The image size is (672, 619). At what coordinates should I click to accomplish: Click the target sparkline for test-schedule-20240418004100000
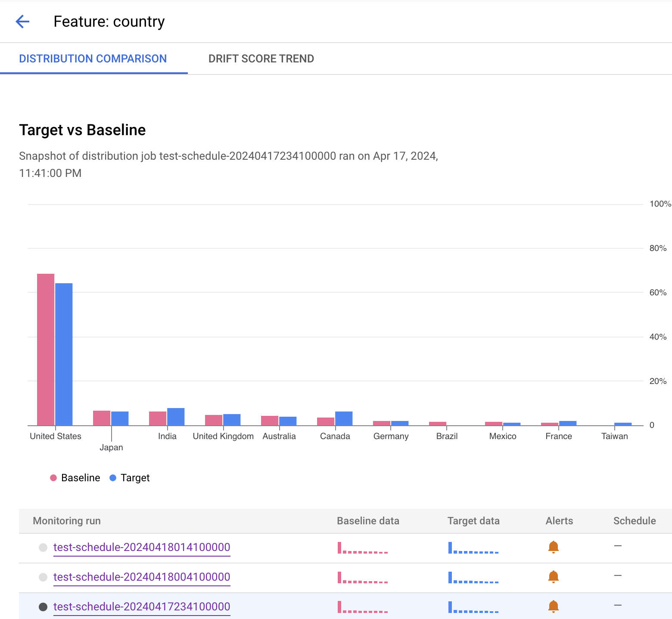pos(473,578)
